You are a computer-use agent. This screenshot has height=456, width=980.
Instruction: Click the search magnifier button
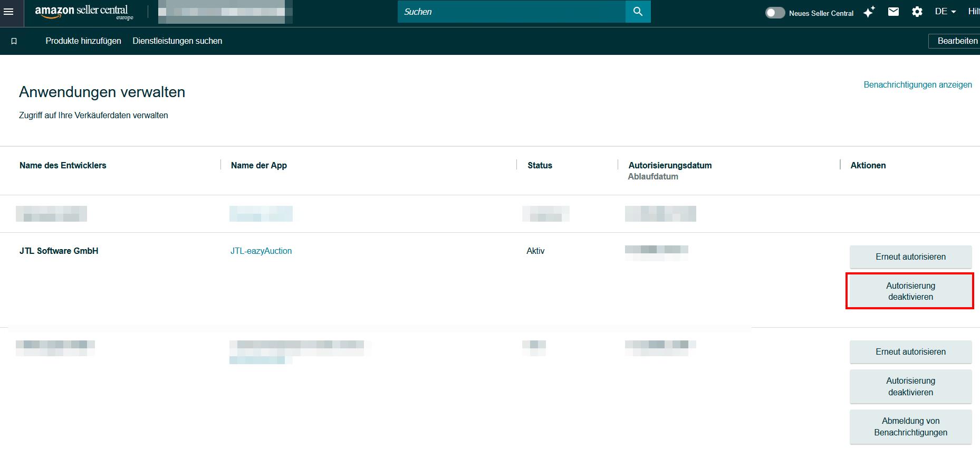coord(638,12)
